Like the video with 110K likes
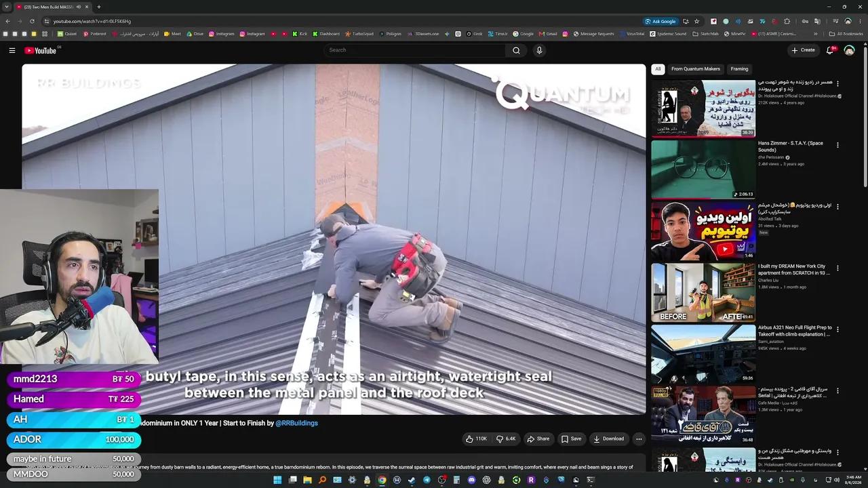The width and height of the screenshot is (868, 488). click(476, 439)
